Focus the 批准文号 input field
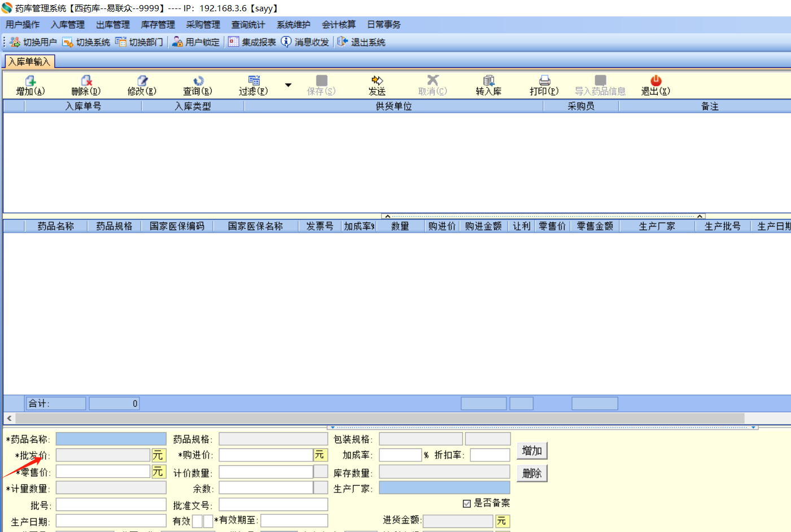Viewport: 791px width, 532px height. point(273,505)
